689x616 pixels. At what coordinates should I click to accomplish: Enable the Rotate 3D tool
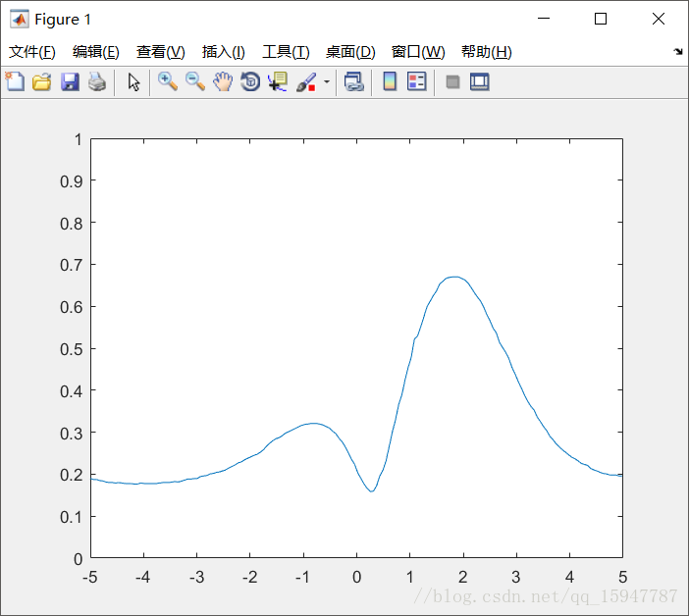pyautogui.click(x=250, y=82)
